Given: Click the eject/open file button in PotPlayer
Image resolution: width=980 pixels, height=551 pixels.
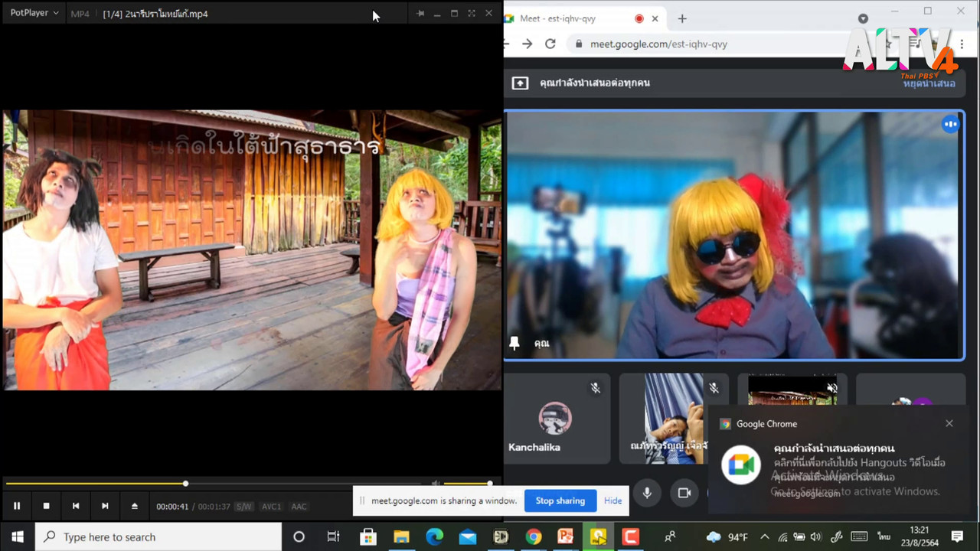Looking at the screenshot, I should 135,506.
